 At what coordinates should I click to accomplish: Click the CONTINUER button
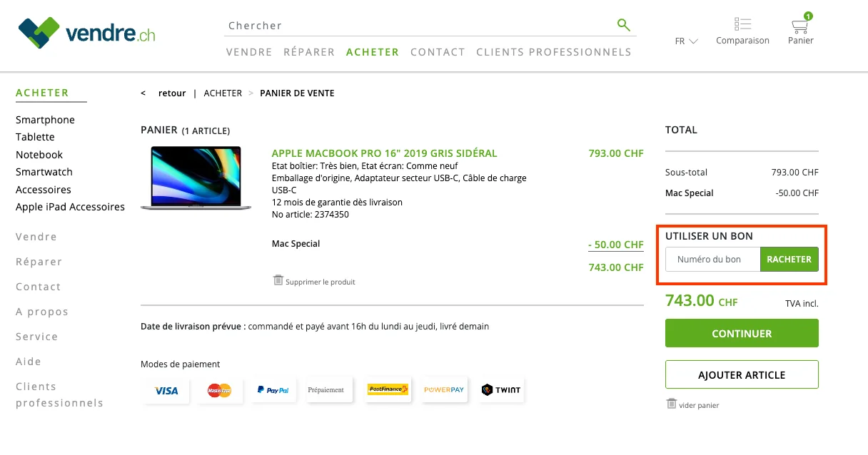tap(742, 332)
